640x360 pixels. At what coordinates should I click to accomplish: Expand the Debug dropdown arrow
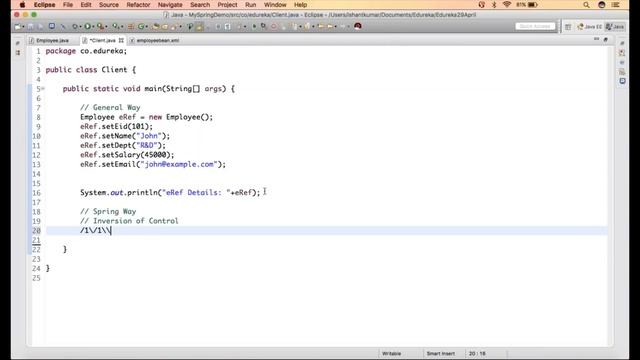[x=80, y=27]
